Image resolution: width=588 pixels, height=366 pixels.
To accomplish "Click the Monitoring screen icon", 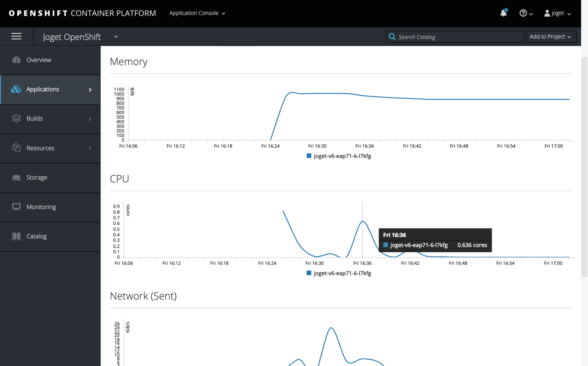I will pyautogui.click(x=16, y=207).
